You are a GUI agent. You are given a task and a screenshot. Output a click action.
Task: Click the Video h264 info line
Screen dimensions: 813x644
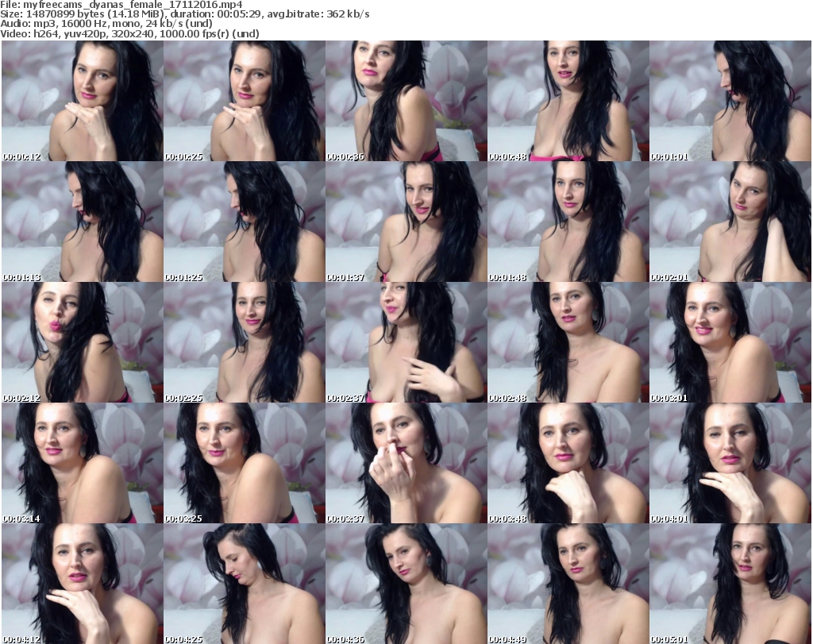142,33
